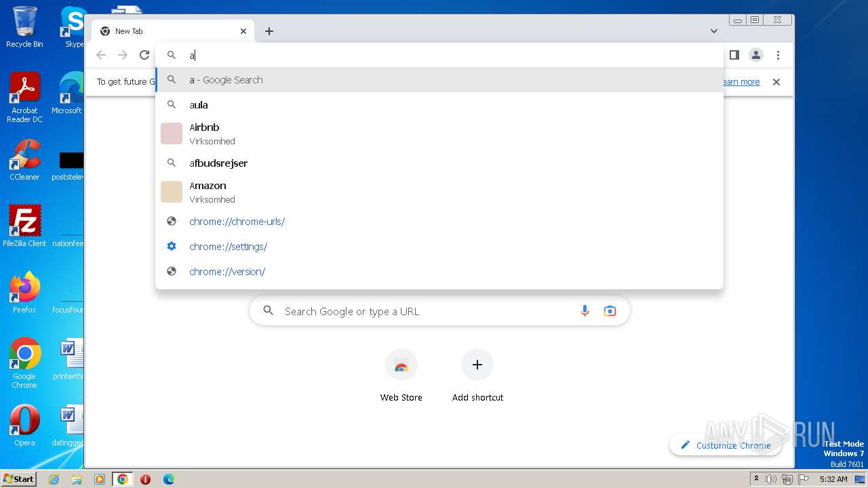
Task: Click the Learn more link in info bar
Action: point(741,82)
